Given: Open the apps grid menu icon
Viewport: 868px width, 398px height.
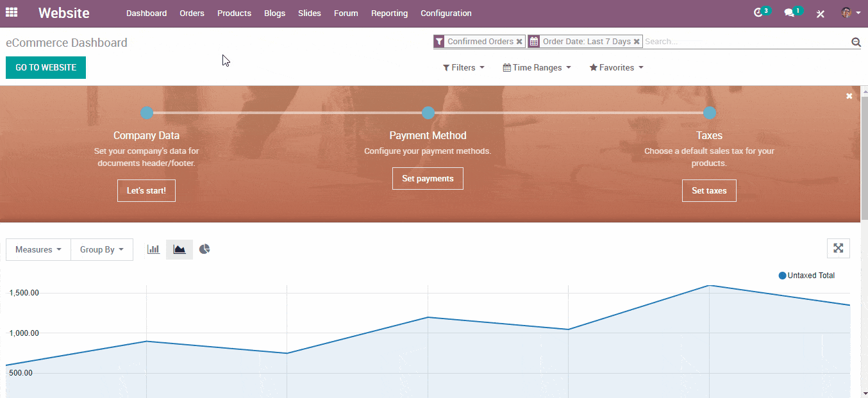Looking at the screenshot, I should point(12,13).
